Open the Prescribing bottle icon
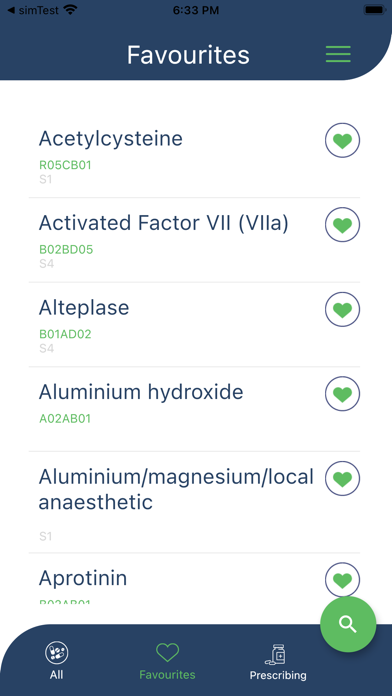 [x=276, y=654]
